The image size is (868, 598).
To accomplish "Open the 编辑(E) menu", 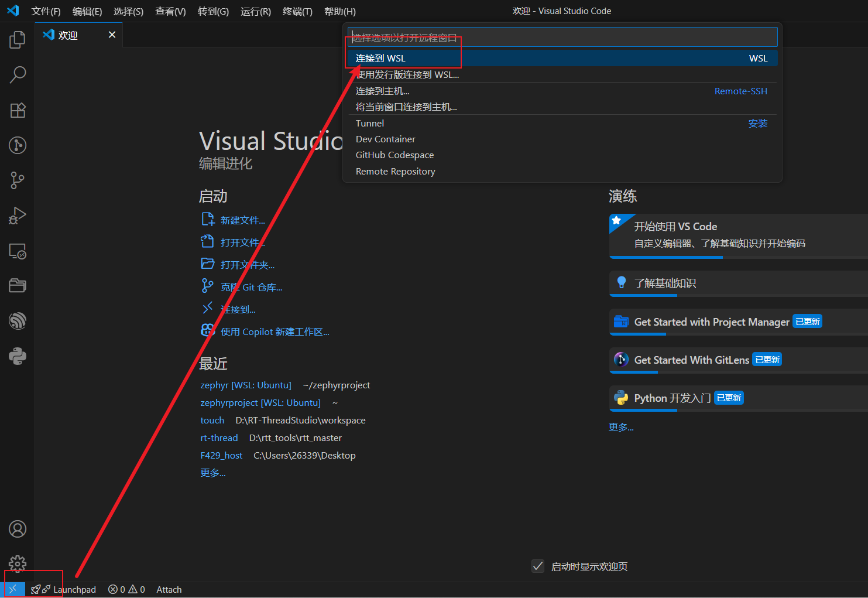I will [87, 11].
